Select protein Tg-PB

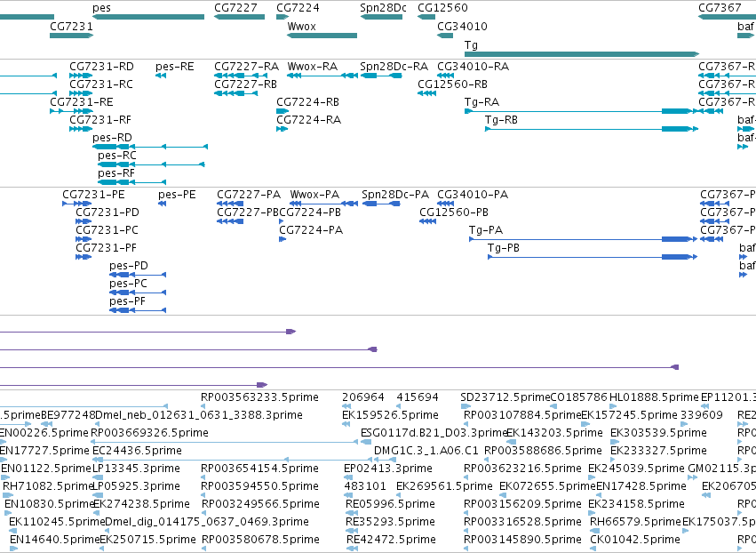click(504, 249)
